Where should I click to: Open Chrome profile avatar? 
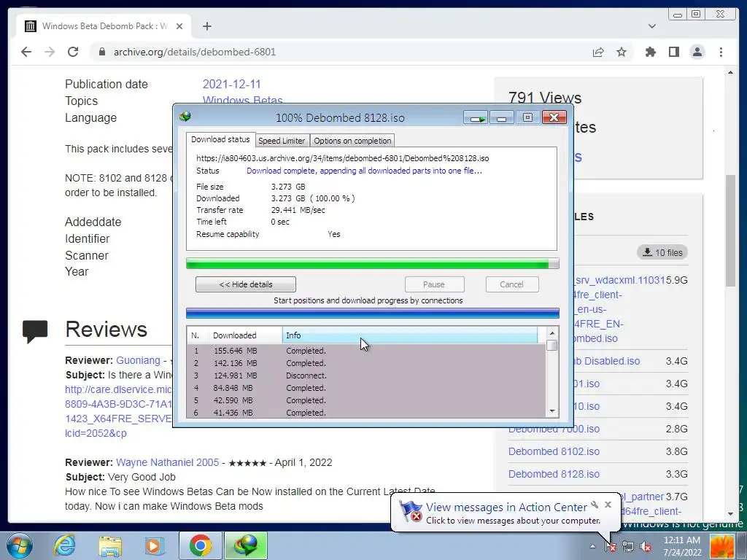click(x=697, y=52)
